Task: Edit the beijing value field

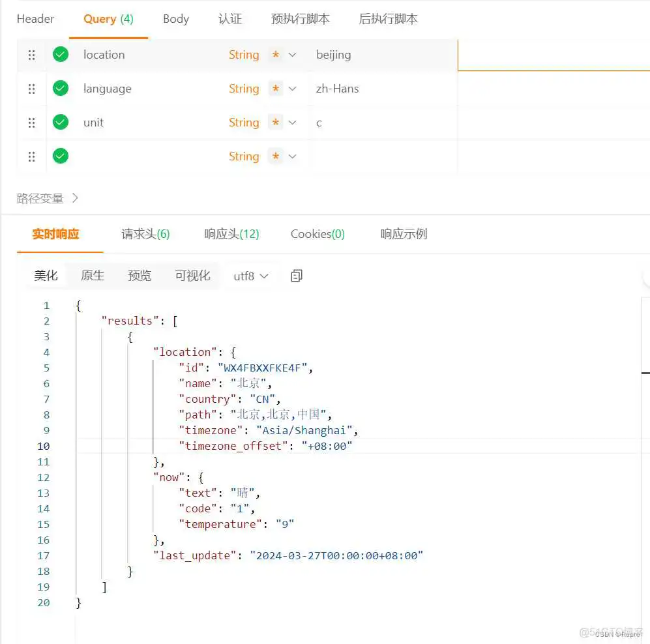Action: click(x=385, y=55)
